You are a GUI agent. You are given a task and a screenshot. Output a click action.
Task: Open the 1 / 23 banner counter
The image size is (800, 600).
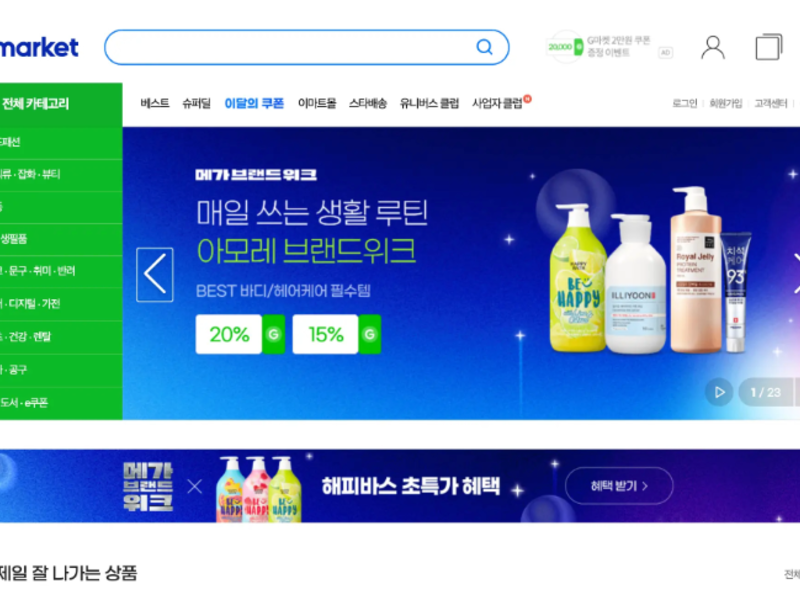pyautogui.click(x=765, y=392)
